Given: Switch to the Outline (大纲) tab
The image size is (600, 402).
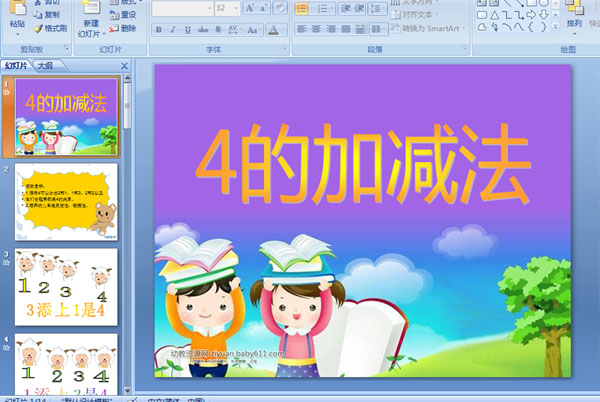Looking at the screenshot, I should 46,65.
